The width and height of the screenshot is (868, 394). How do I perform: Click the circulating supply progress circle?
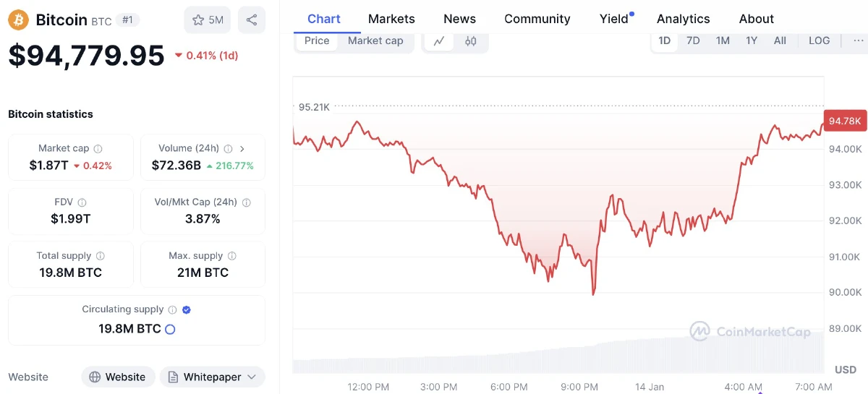pos(170,329)
